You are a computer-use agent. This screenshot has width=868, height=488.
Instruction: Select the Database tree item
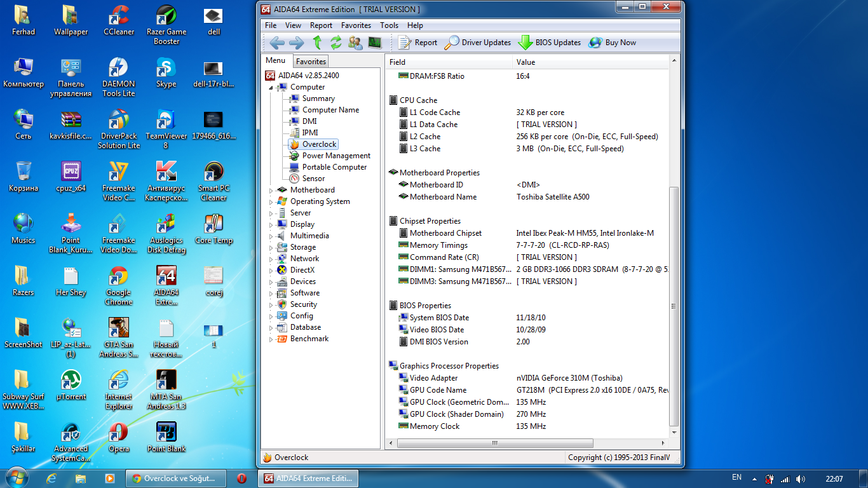click(x=305, y=327)
